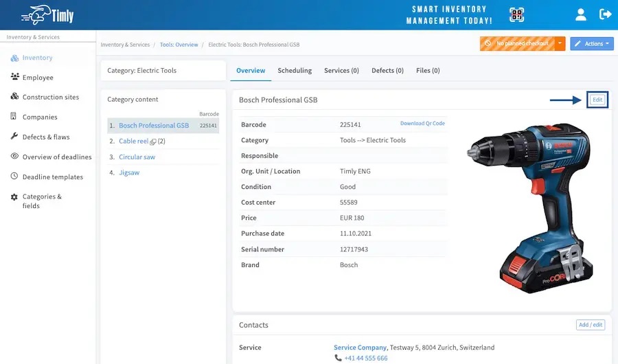
Task: Open Construction sites in the sidebar
Action: pyautogui.click(x=51, y=97)
